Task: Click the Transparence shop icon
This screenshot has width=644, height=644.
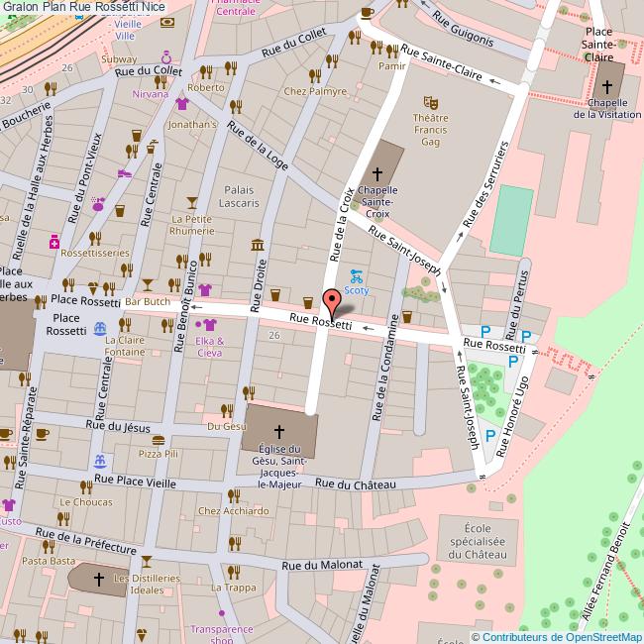Action: point(221,614)
